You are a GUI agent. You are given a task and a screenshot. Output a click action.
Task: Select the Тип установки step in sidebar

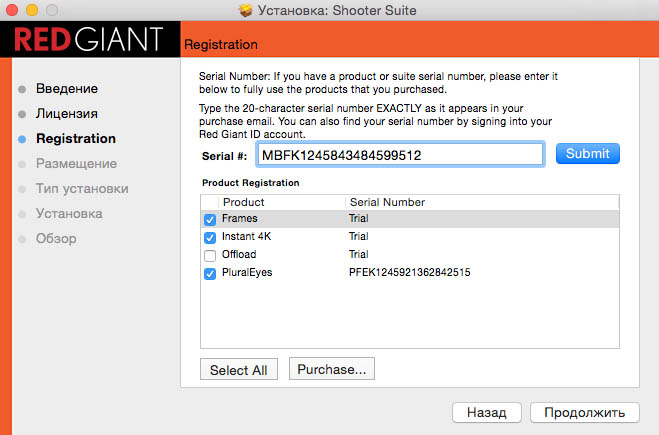click(x=82, y=189)
